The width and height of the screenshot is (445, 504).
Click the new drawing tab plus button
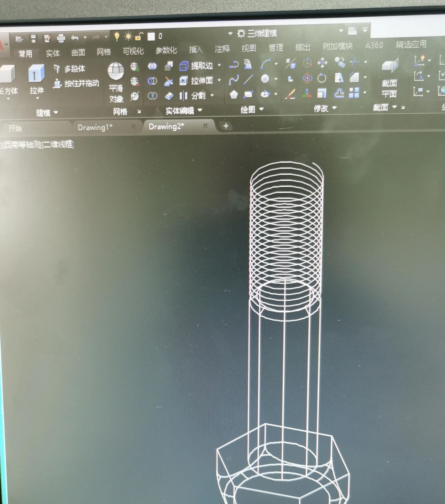point(226,126)
